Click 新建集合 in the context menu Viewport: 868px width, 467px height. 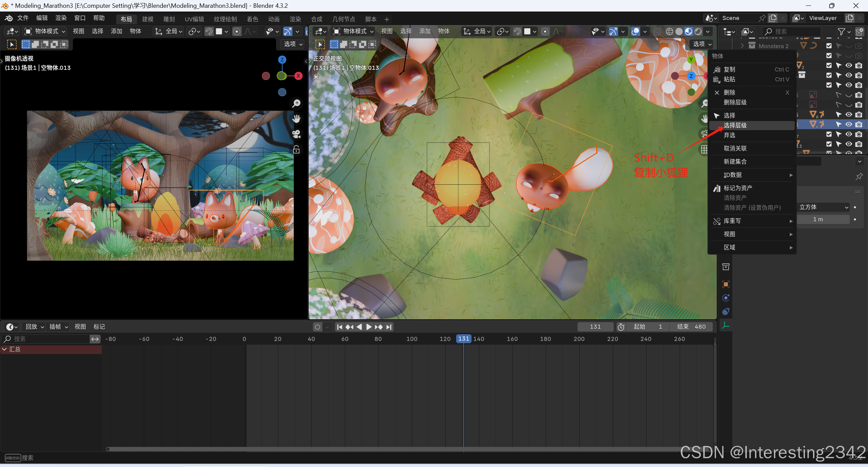click(x=735, y=162)
